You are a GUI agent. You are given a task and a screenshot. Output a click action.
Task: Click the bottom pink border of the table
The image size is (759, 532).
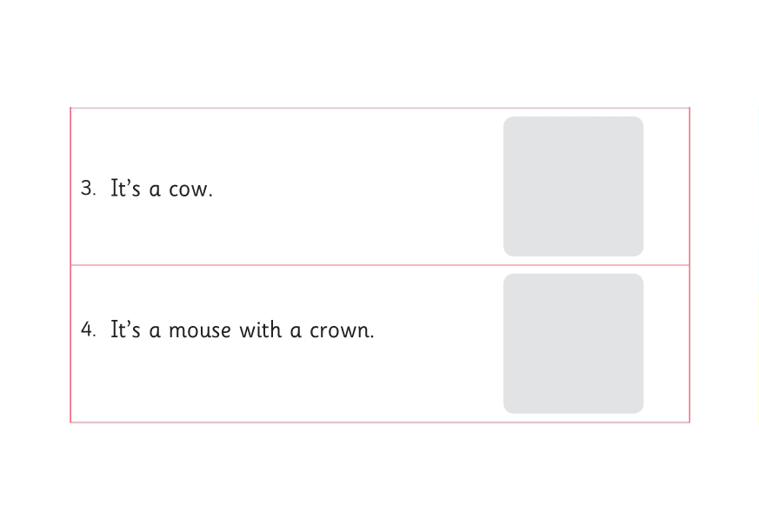click(287, 422)
